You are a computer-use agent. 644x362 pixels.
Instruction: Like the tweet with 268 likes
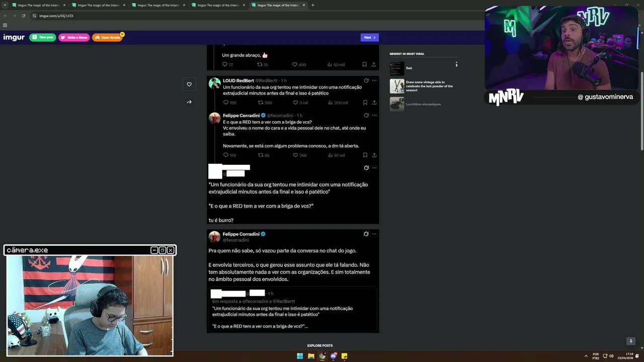click(295, 155)
